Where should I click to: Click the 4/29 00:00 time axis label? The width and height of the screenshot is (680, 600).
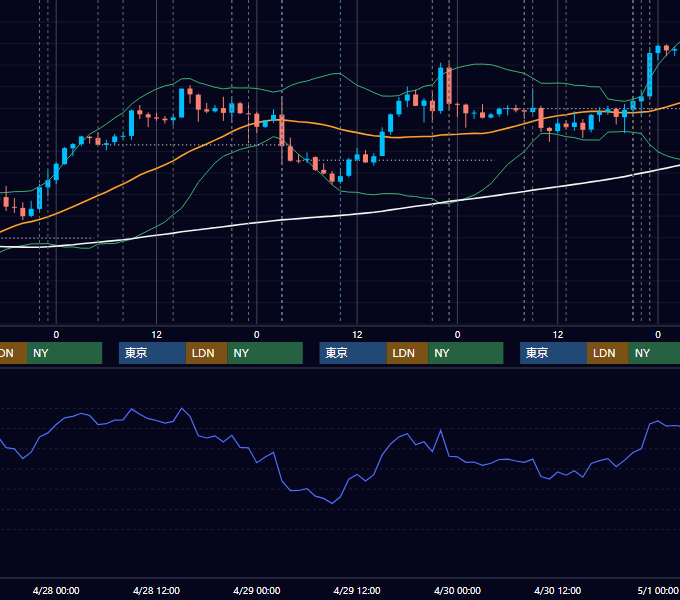(x=257, y=590)
